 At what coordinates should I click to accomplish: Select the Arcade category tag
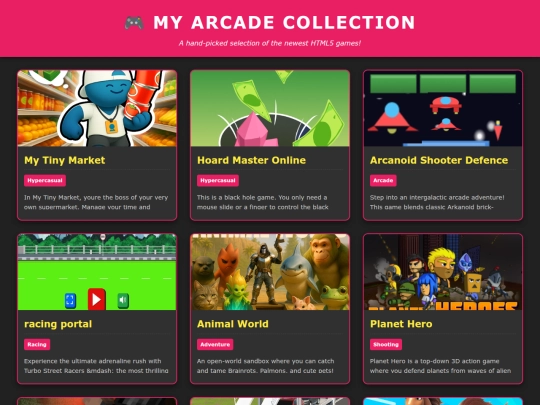click(383, 180)
